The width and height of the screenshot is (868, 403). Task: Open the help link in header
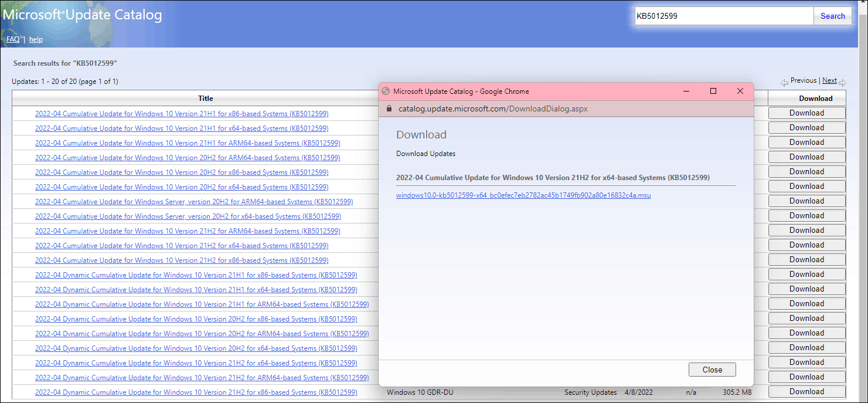[36, 39]
